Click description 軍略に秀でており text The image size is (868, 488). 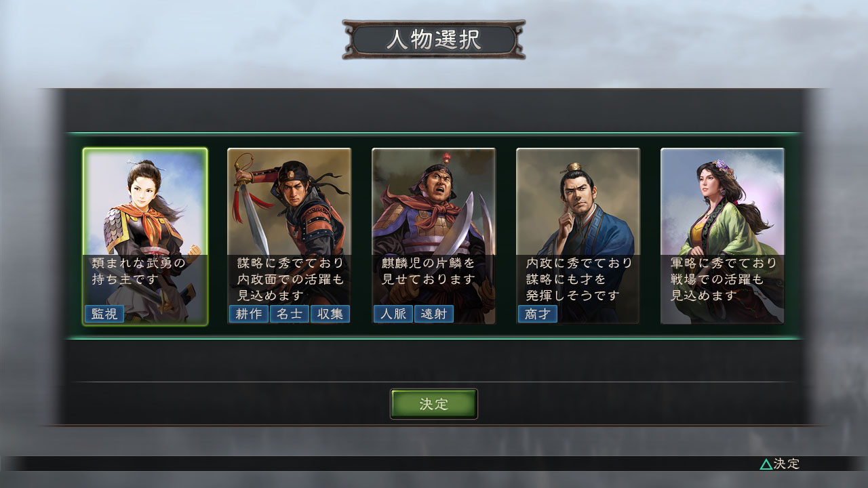click(x=724, y=262)
